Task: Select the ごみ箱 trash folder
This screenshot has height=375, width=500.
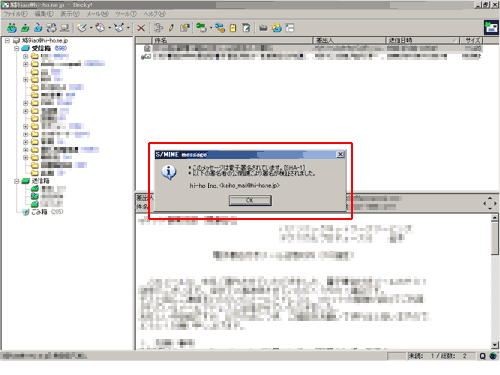Action: coord(39,212)
